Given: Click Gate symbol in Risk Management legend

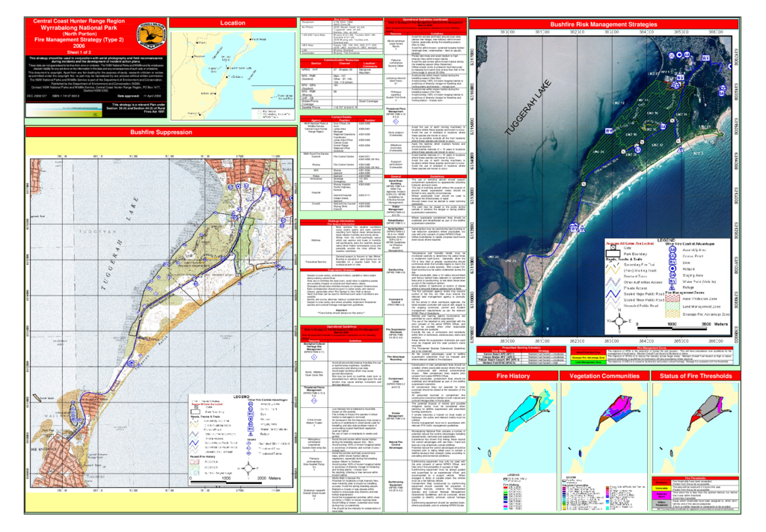Looking at the screenshot, I should (613, 247).
